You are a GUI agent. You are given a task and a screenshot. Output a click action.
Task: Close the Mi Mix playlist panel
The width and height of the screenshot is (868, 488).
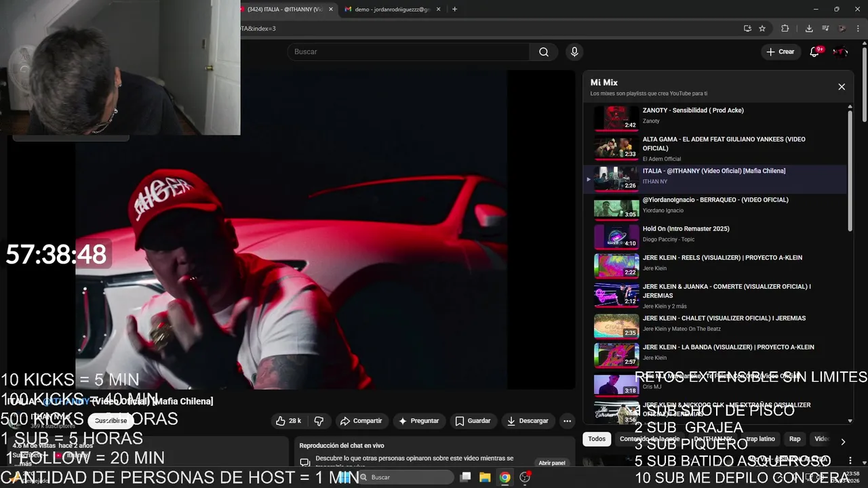[842, 87]
